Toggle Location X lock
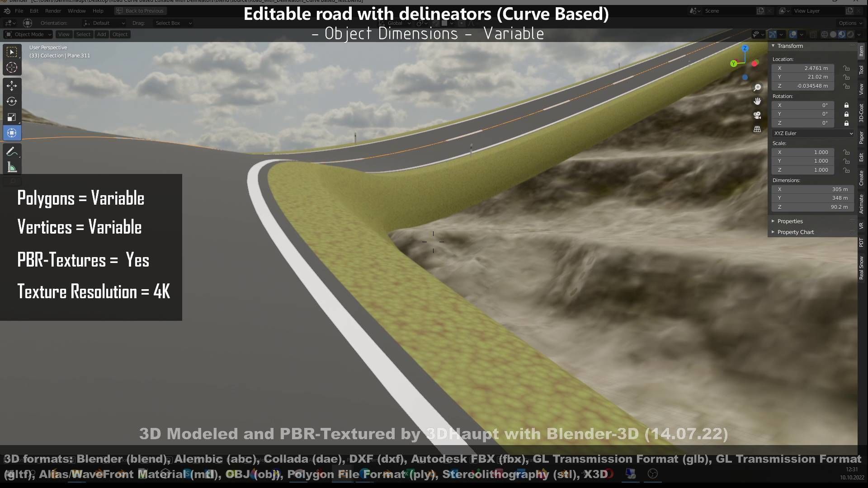This screenshot has width=868, height=488. point(846,68)
